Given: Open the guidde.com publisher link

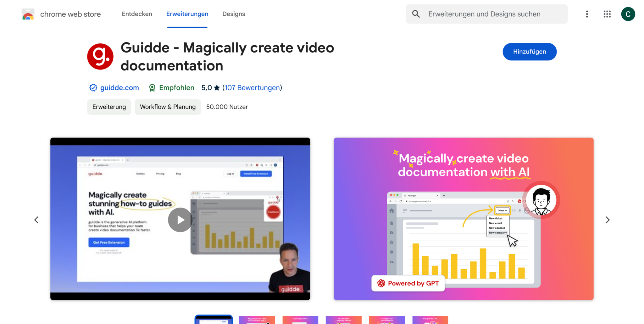Looking at the screenshot, I should point(119,88).
